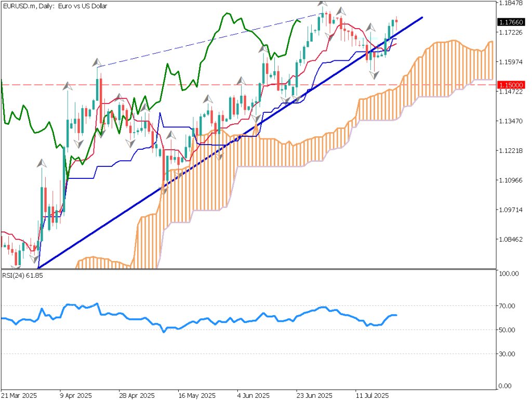Screen dimensions: 532x402
Task: Select the 21 Mar 2025 date axis label
Action: pyautogui.click(x=21, y=395)
